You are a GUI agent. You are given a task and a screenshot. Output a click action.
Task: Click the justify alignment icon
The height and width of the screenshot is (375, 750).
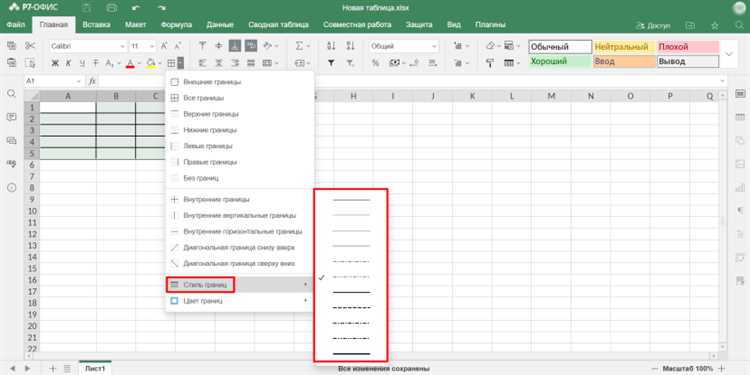point(251,63)
